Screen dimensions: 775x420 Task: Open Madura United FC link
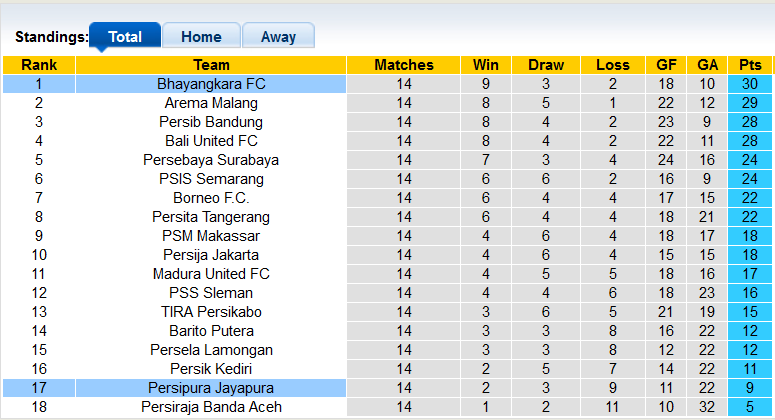click(211, 274)
